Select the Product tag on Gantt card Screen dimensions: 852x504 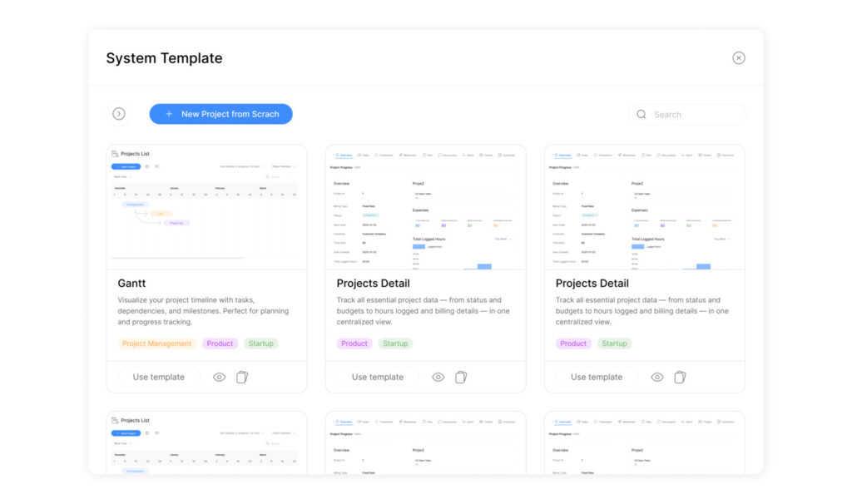[x=220, y=343]
